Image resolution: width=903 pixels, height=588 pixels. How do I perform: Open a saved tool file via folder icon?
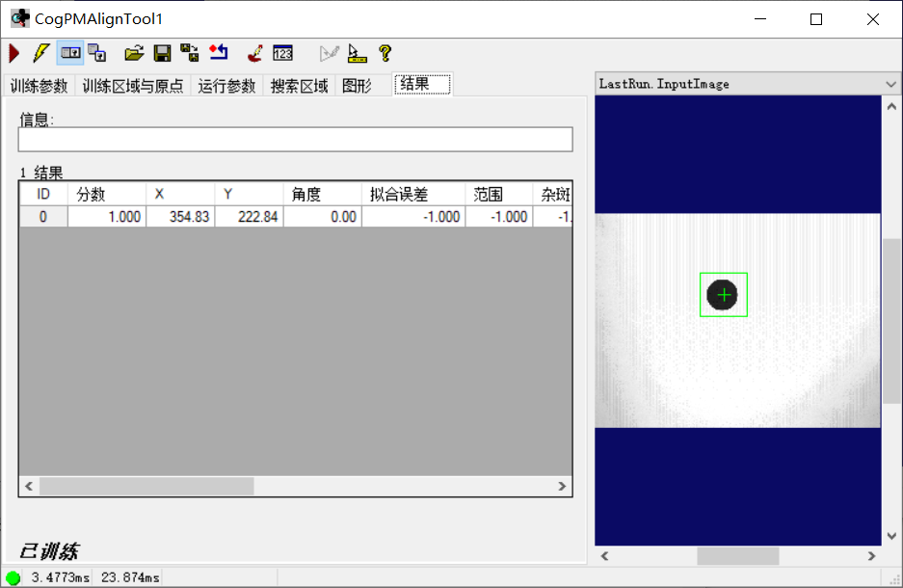pos(134,54)
